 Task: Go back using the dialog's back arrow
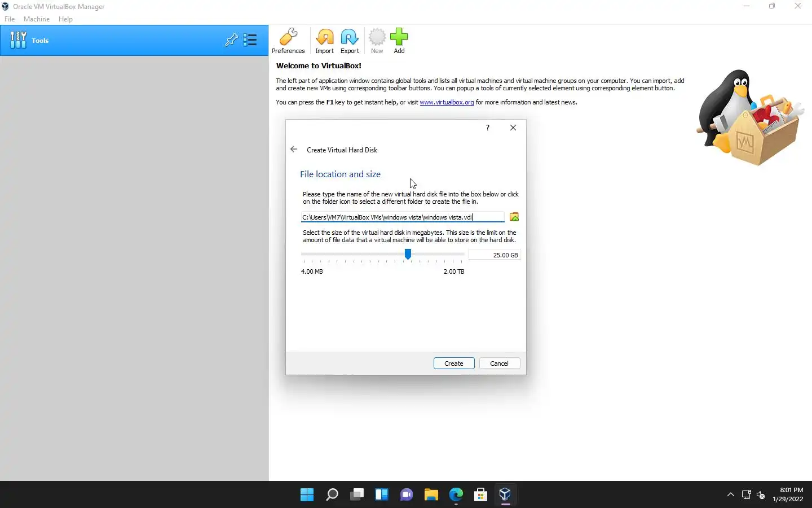coord(294,150)
